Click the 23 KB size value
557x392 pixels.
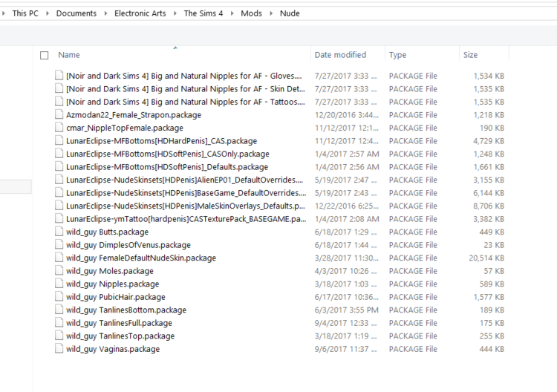click(494, 245)
